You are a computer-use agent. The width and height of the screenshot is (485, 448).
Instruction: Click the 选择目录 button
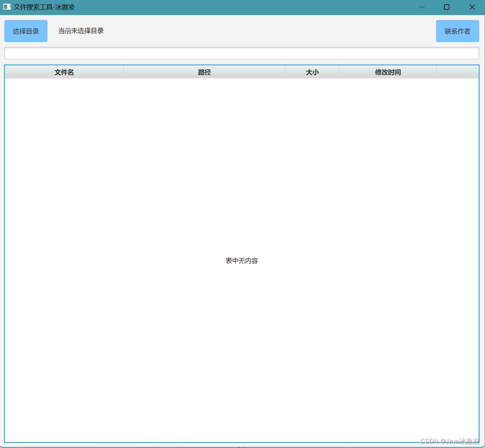coord(26,31)
